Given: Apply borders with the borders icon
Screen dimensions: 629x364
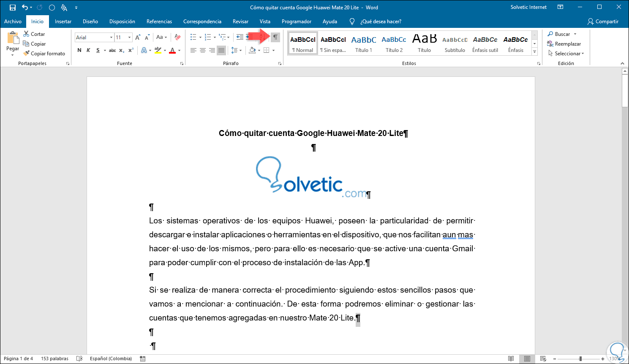Looking at the screenshot, I should pyautogui.click(x=266, y=51).
